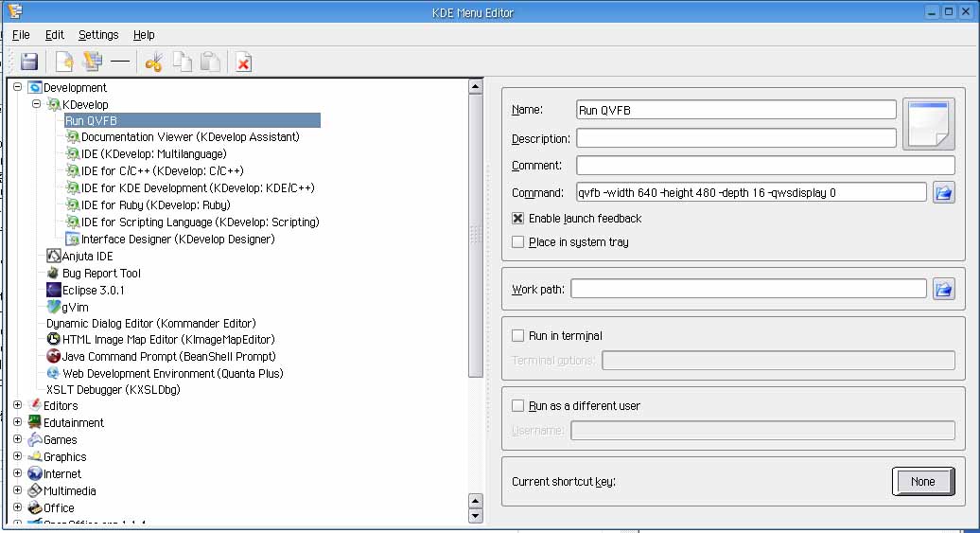Collapse the Development category

point(17,87)
